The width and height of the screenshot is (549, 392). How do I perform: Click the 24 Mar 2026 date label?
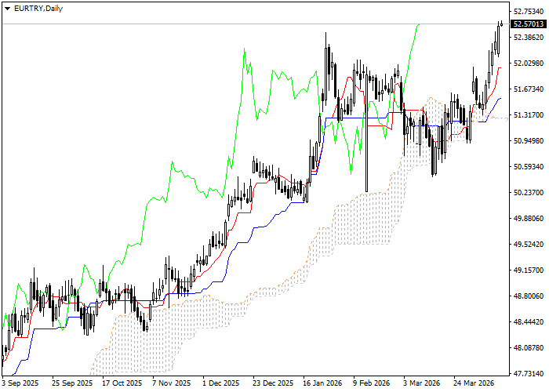point(474,383)
